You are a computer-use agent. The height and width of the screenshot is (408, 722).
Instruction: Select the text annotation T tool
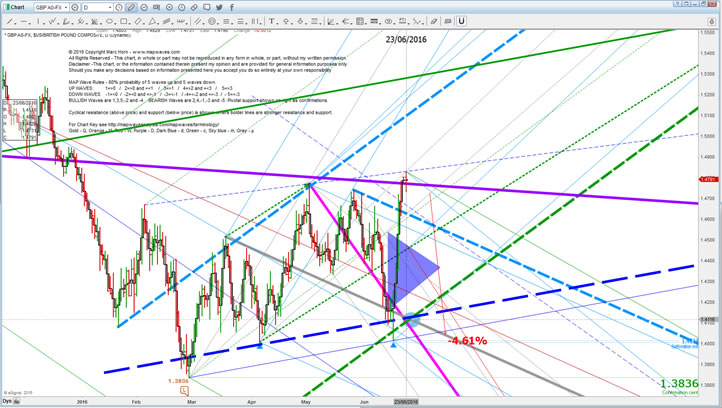pos(272,21)
